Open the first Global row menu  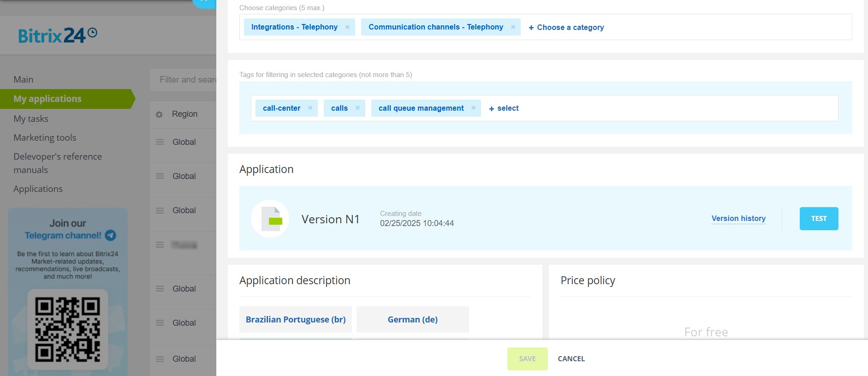click(x=160, y=142)
